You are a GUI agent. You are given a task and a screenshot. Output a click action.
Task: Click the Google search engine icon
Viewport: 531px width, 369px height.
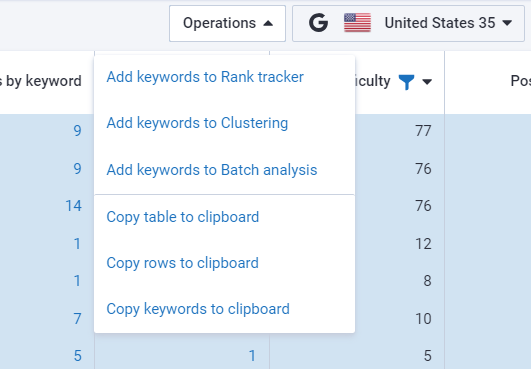click(x=318, y=23)
